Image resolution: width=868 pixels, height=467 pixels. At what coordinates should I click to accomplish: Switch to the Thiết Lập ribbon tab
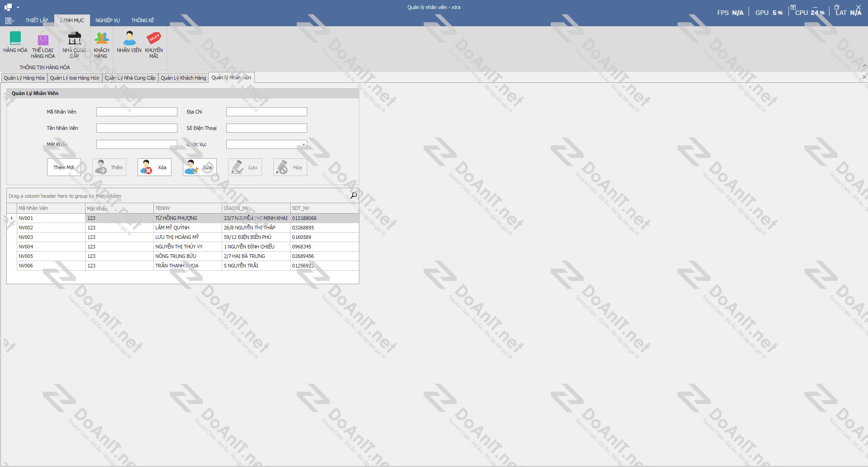click(x=37, y=20)
